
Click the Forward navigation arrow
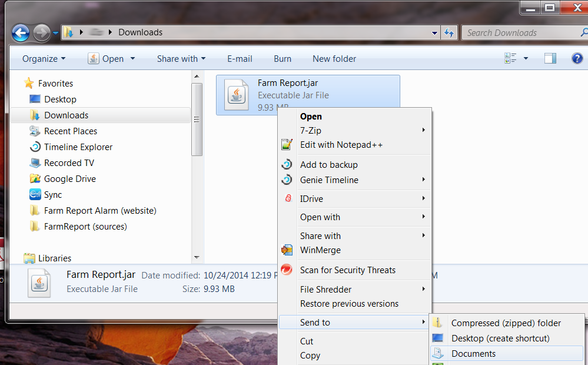pyautogui.click(x=42, y=33)
